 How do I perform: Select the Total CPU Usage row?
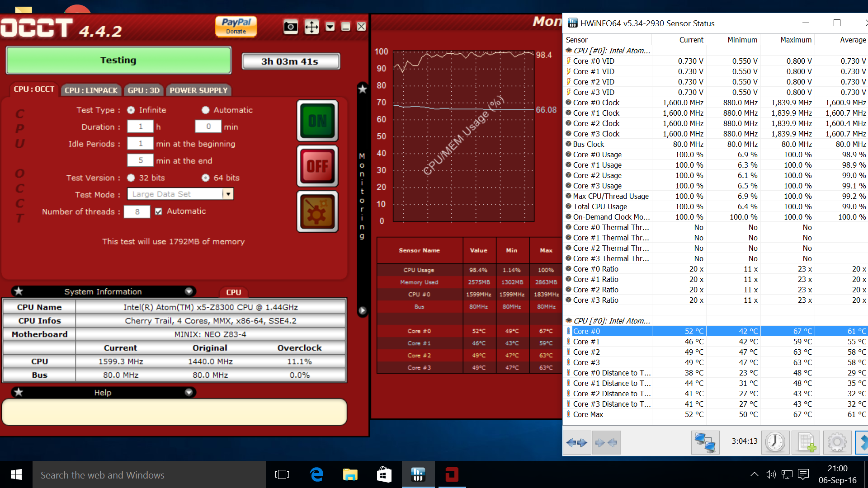tap(715, 206)
